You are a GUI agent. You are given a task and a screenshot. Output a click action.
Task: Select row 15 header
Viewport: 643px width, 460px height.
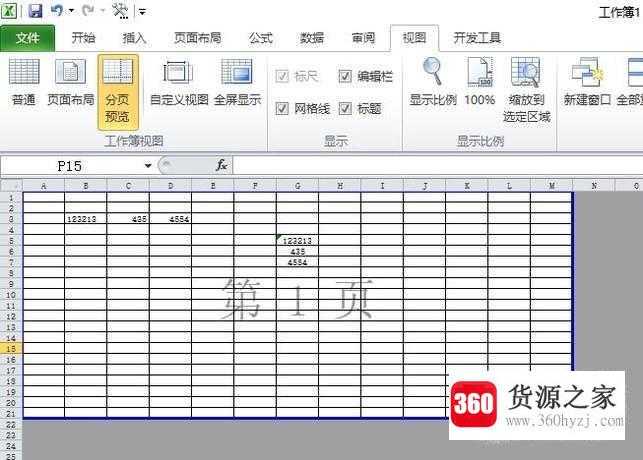point(11,349)
